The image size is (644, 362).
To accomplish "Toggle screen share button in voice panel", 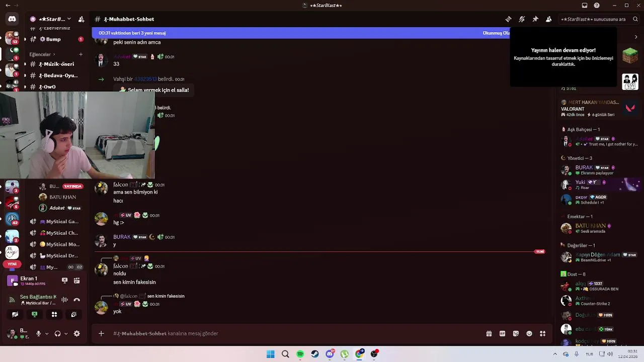I will (35, 314).
